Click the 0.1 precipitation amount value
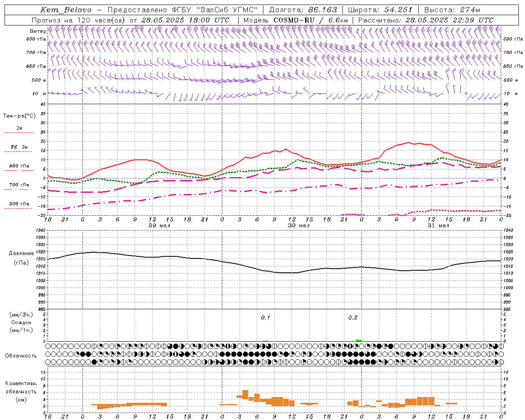525x420 pixels. click(x=265, y=318)
